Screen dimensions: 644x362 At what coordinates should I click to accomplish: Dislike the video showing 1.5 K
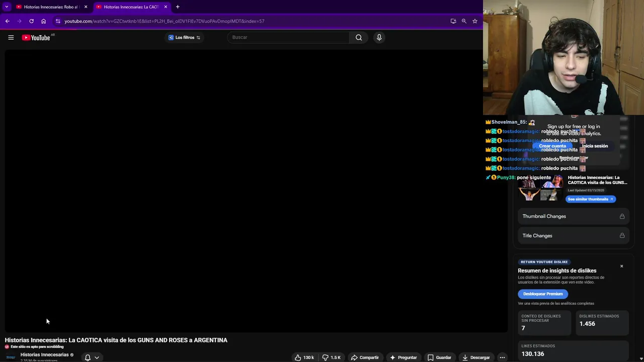pos(332,357)
